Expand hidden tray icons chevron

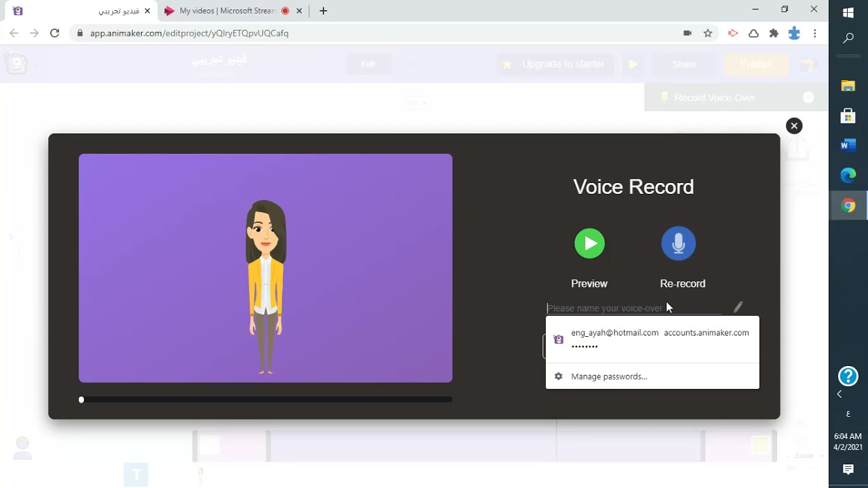[840, 394]
